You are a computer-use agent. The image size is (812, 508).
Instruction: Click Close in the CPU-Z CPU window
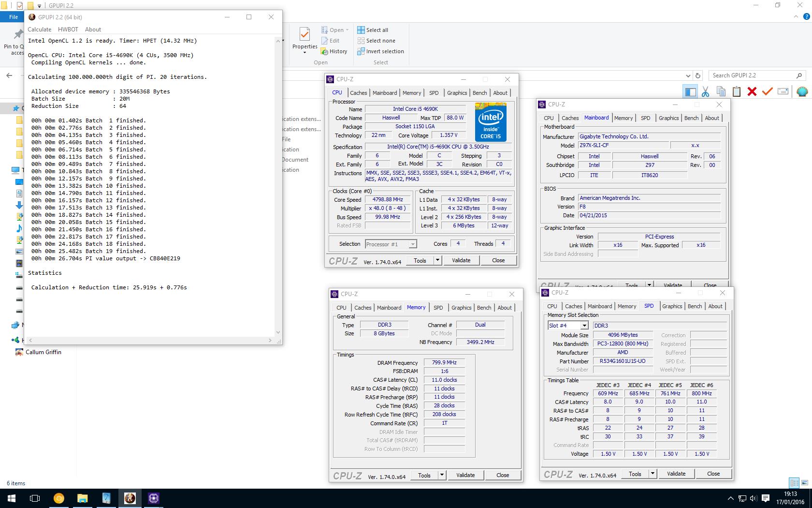498,260
